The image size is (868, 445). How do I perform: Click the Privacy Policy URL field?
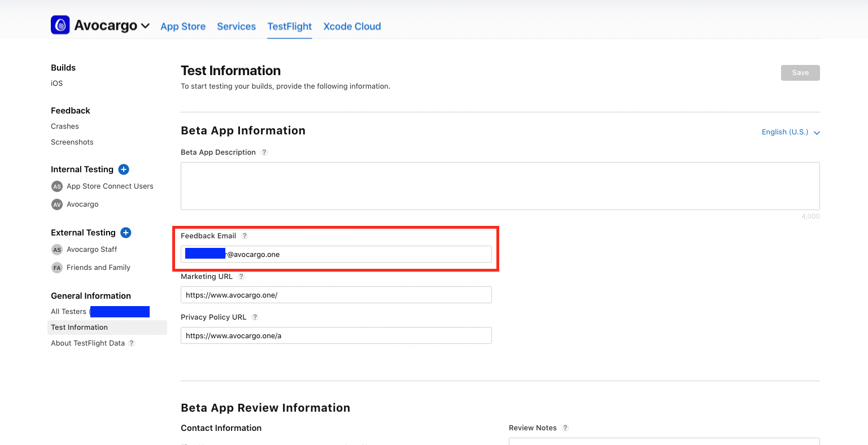pos(336,335)
